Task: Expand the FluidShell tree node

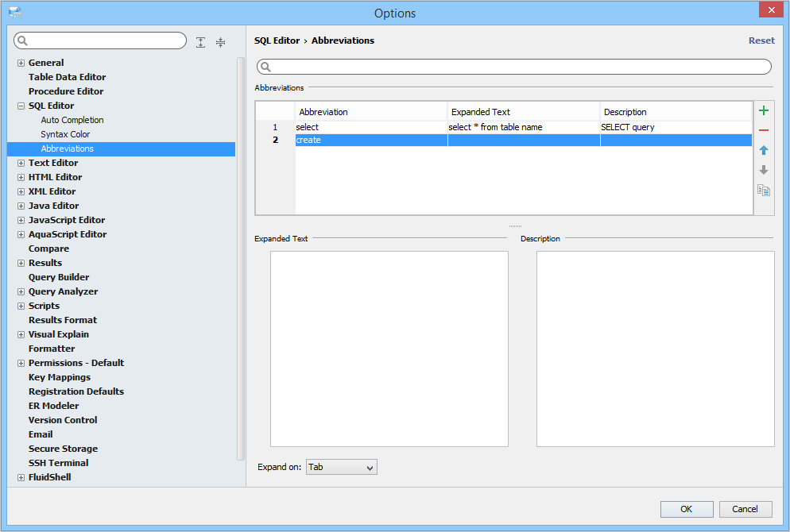Action: (x=21, y=478)
